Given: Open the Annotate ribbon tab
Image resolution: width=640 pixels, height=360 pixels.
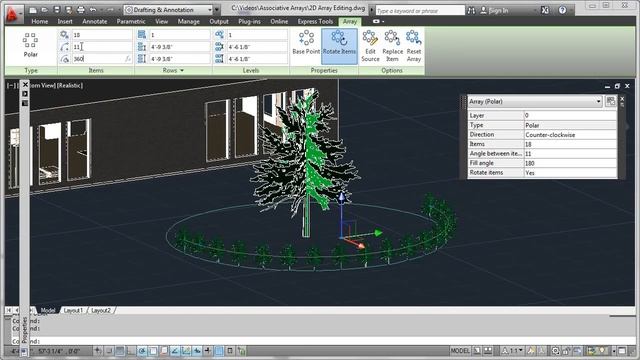Looking at the screenshot, I should click(x=95, y=21).
